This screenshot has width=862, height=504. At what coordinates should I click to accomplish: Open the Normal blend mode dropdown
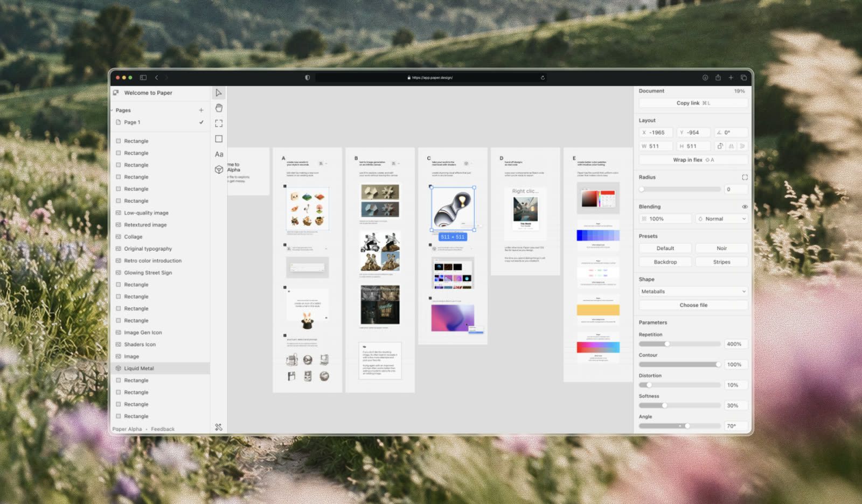pos(721,219)
